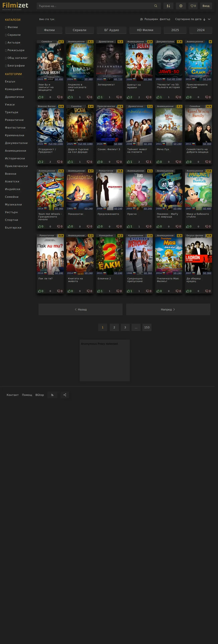The width and height of the screenshot is (218, 644).
Task: Thumbs up the movie Затворникът
Action: coord(99,97)
